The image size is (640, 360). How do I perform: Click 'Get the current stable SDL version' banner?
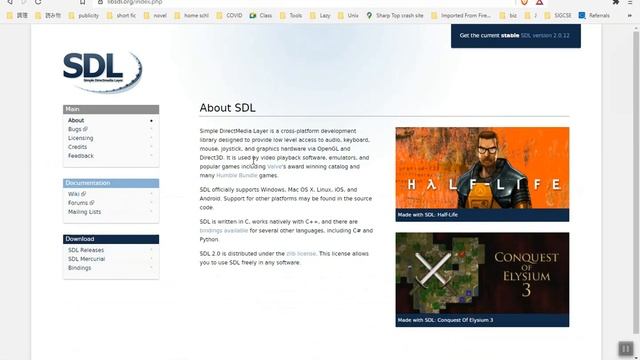point(516,36)
